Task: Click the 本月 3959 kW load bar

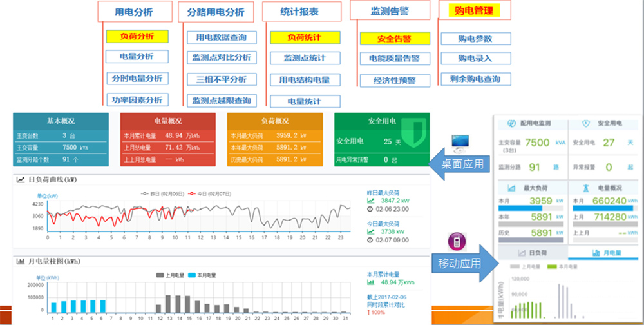Action: pyautogui.click(x=531, y=208)
